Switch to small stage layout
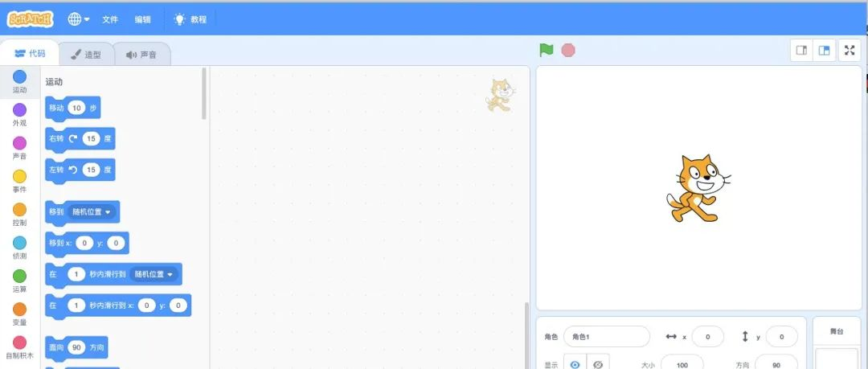The image size is (868, 369). tap(801, 51)
